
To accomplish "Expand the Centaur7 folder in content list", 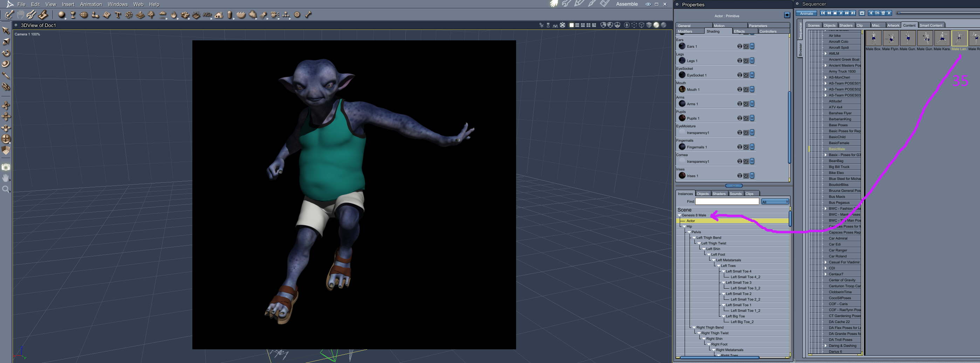I will coord(825,274).
